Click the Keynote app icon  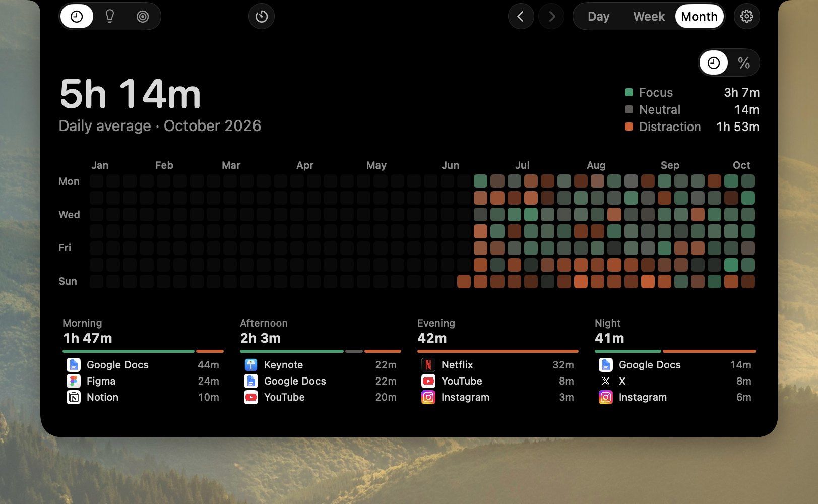point(251,365)
